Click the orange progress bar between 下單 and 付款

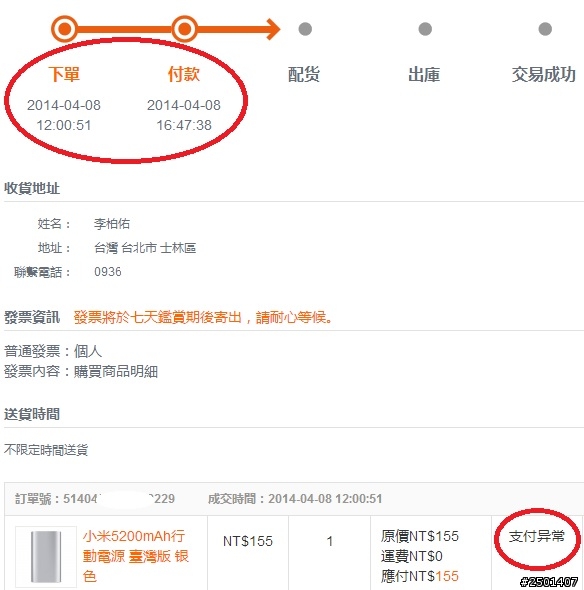(x=125, y=29)
